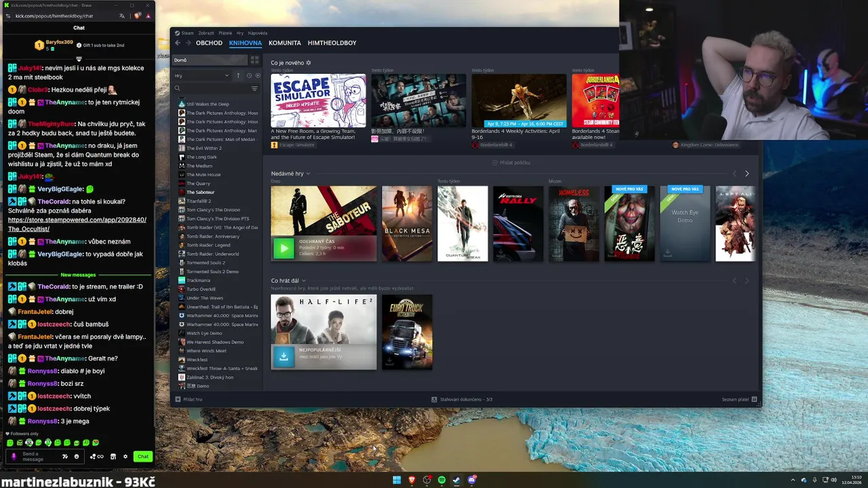This screenshot has width=868, height=488.
Task: Go back with Steam's back arrow
Action: click(x=178, y=43)
